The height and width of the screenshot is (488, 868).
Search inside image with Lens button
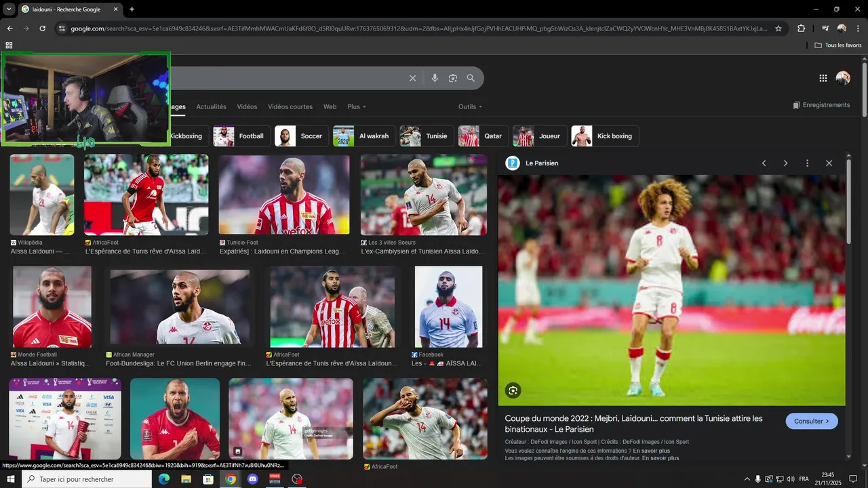pos(513,390)
